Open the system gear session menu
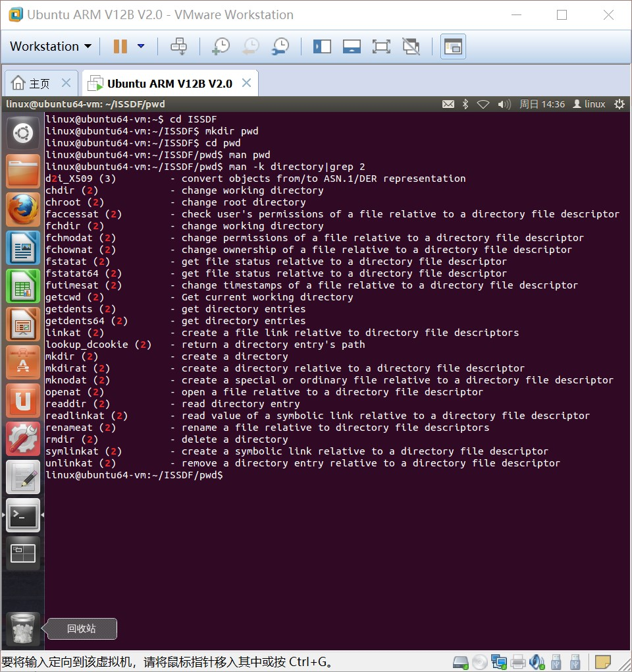632x672 pixels. pyautogui.click(x=619, y=104)
